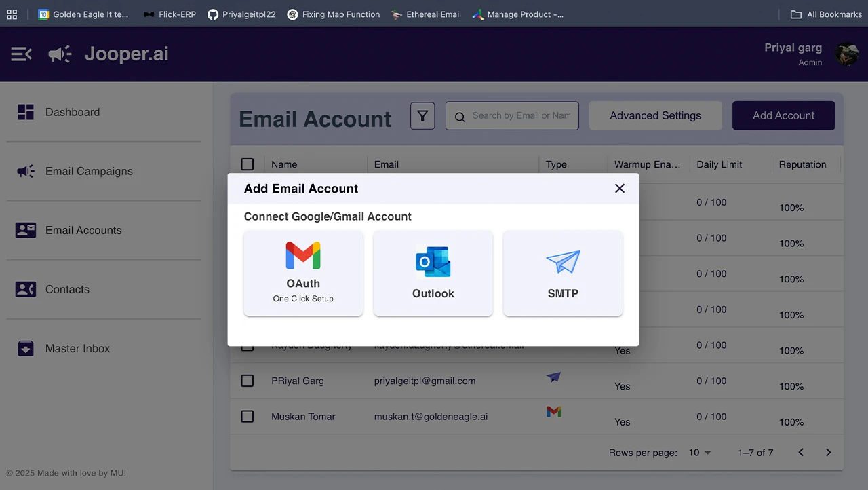Screen dimensions: 868x490
Task: Click the Dashboard grid icon
Action: click(x=26, y=112)
